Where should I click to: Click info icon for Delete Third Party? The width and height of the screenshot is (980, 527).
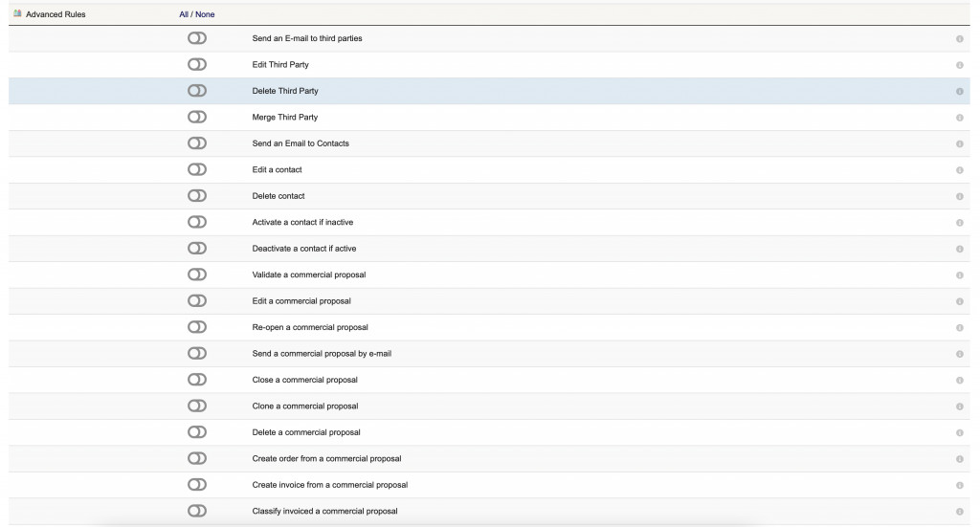(959, 91)
